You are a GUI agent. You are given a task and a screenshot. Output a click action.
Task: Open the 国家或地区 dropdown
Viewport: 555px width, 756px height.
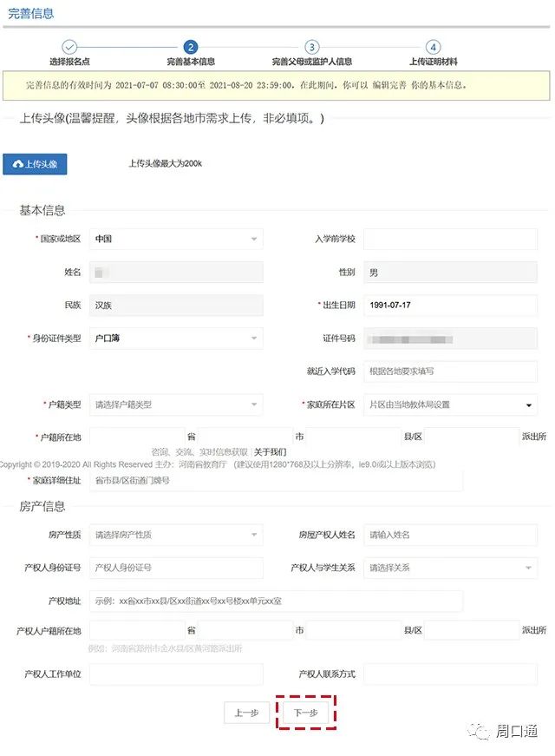[x=176, y=239]
